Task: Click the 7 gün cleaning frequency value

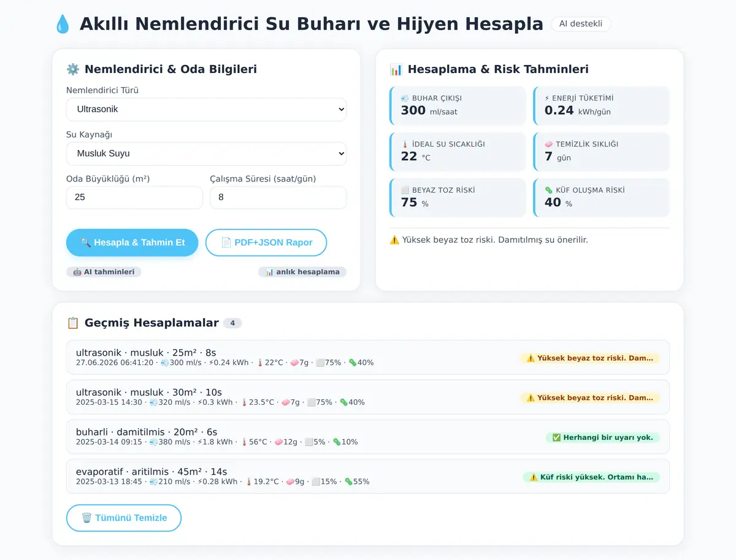Action: [558, 157]
